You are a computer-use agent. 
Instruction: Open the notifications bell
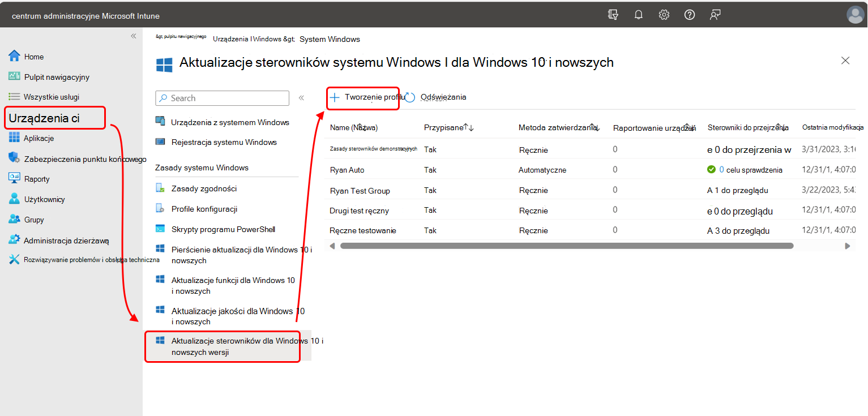click(x=639, y=15)
